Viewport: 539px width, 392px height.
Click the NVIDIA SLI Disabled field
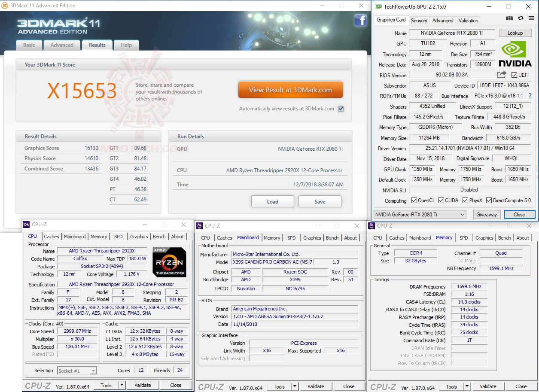[x=469, y=190]
